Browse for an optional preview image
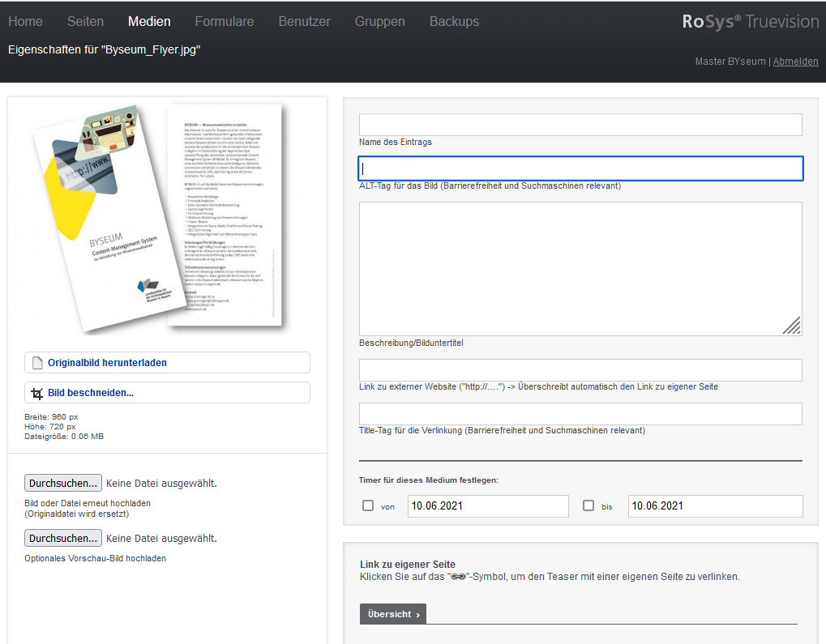This screenshot has width=826, height=644. click(x=63, y=538)
